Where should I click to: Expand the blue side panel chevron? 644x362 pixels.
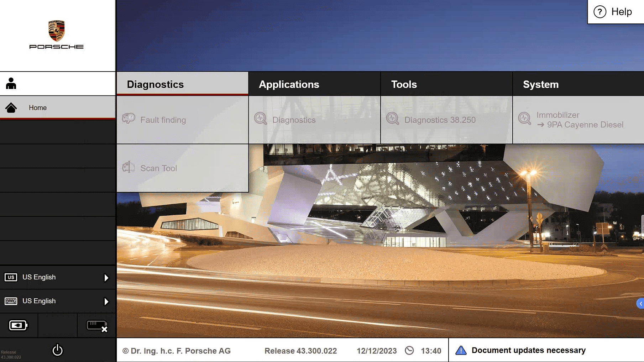pyautogui.click(x=640, y=303)
